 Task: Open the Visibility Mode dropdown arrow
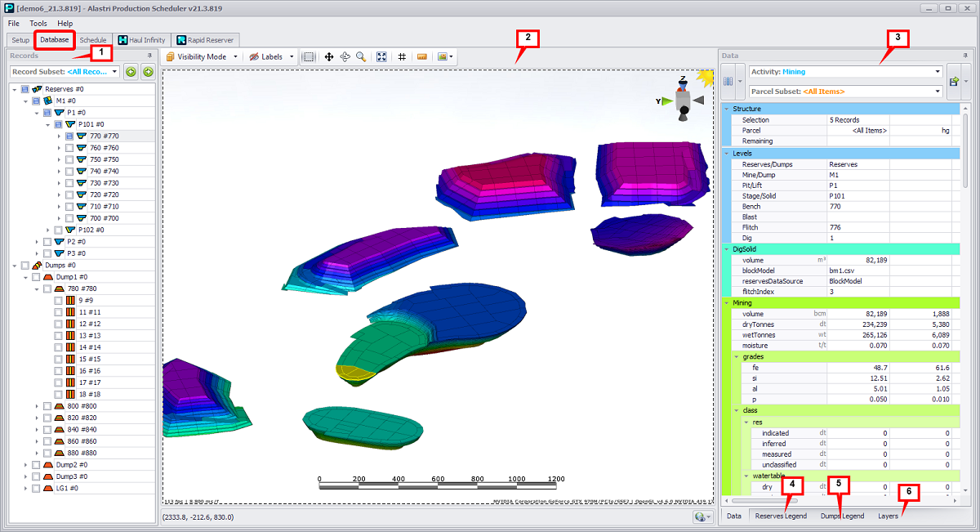pos(235,57)
